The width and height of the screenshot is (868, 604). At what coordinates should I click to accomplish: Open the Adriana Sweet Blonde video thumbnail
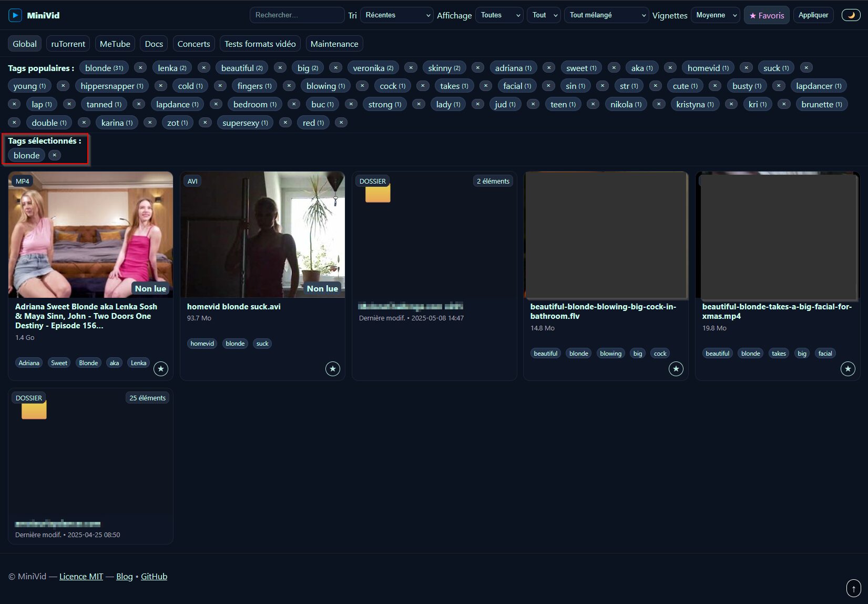click(x=90, y=235)
